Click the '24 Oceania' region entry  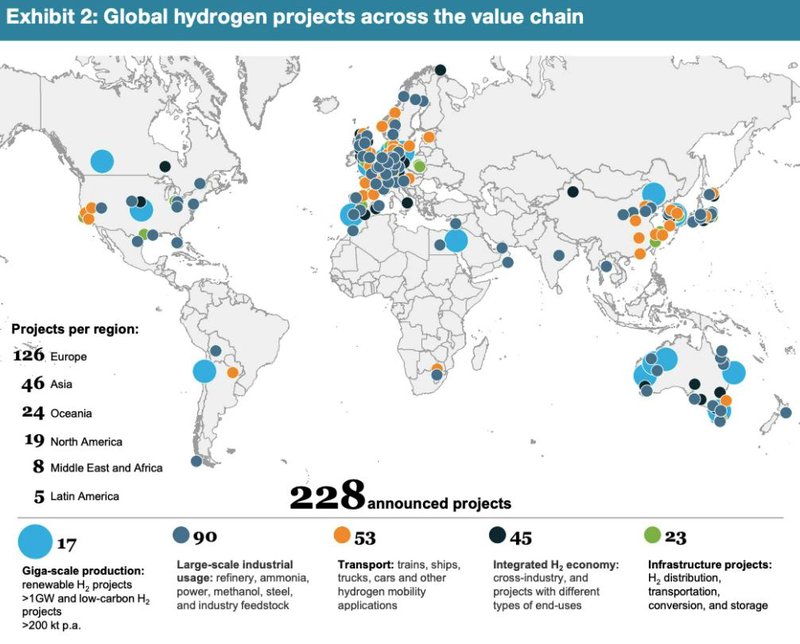[x=57, y=412]
